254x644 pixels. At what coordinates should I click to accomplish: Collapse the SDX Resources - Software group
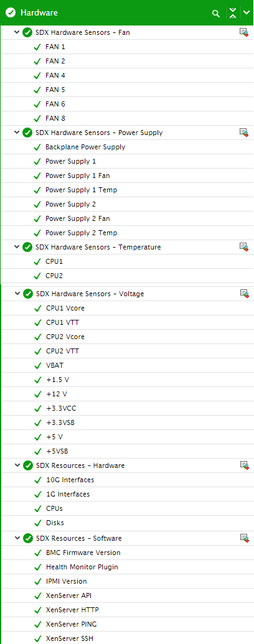point(17,538)
